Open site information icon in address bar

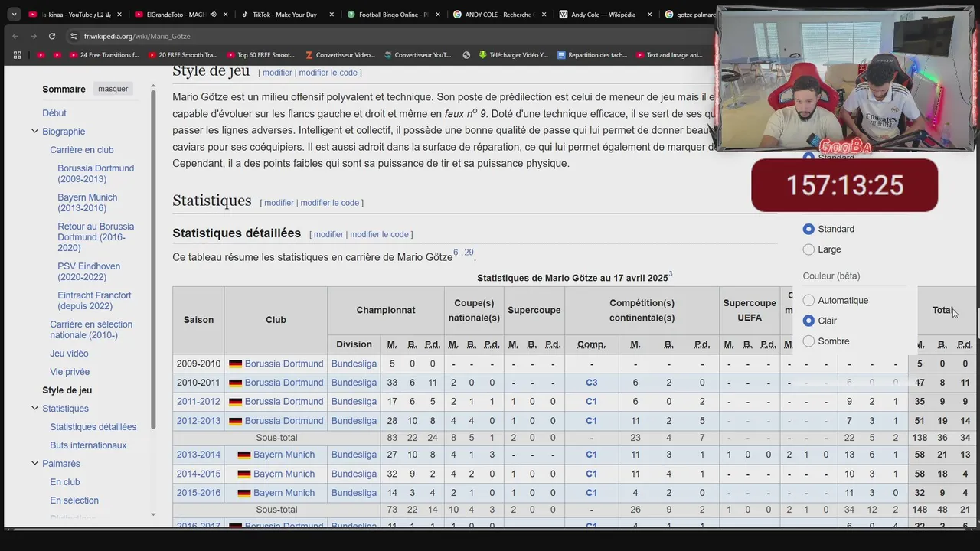(73, 36)
